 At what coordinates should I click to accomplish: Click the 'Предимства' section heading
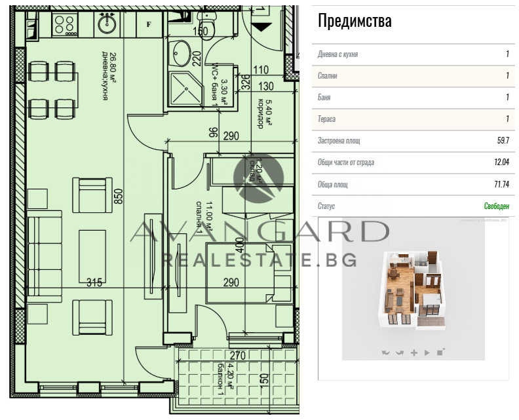click(x=355, y=21)
